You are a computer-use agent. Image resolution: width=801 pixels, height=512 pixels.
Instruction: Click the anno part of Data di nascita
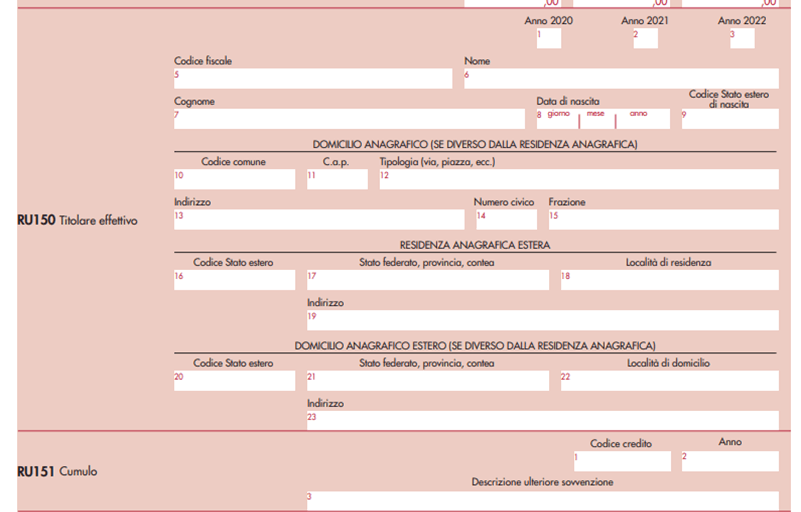(x=645, y=122)
